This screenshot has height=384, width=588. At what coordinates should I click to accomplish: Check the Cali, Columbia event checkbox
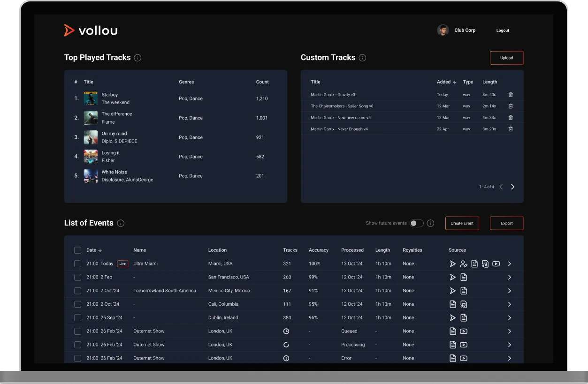click(78, 304)
